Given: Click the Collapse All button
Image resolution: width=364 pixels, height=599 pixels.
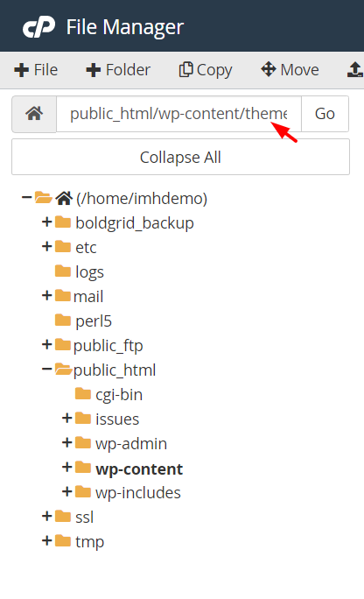Looking at the screenshot, I should tap(180, 157).
